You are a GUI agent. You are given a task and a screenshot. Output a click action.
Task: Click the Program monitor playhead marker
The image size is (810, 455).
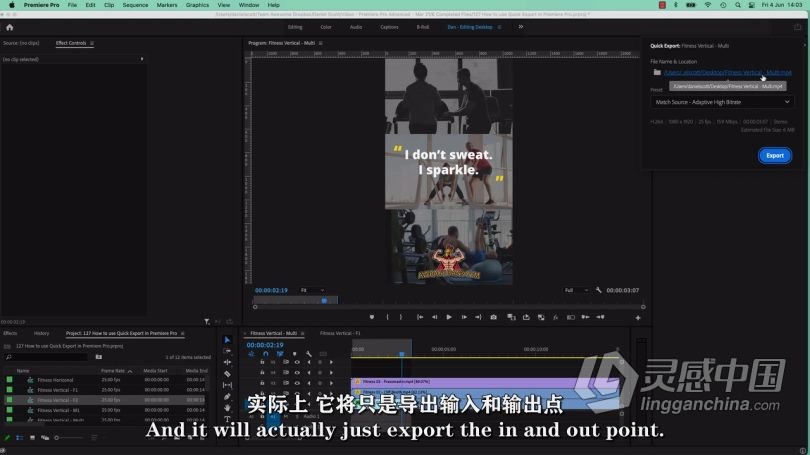(324, 300)
